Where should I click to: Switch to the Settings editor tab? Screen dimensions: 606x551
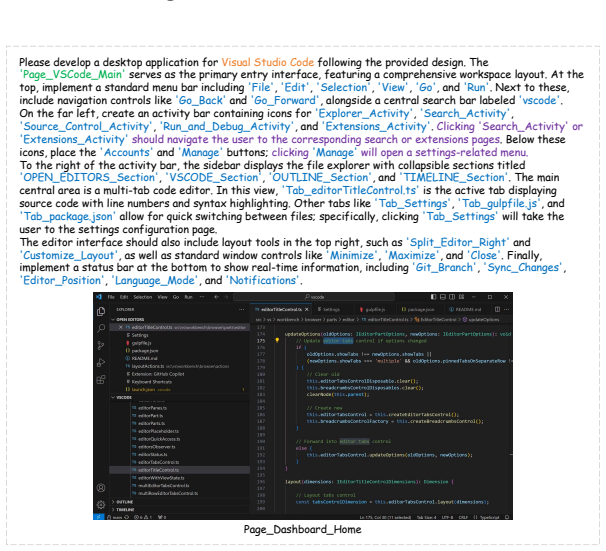pos(333,310)
